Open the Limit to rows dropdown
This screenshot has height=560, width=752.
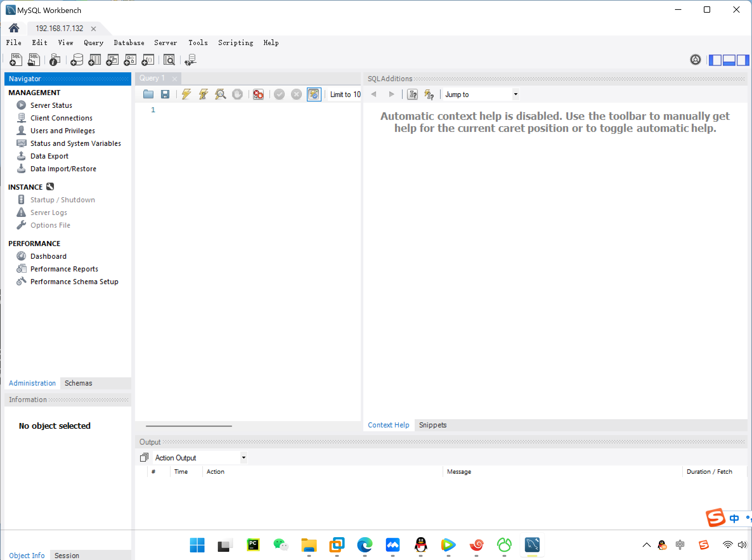coord(345,94)
